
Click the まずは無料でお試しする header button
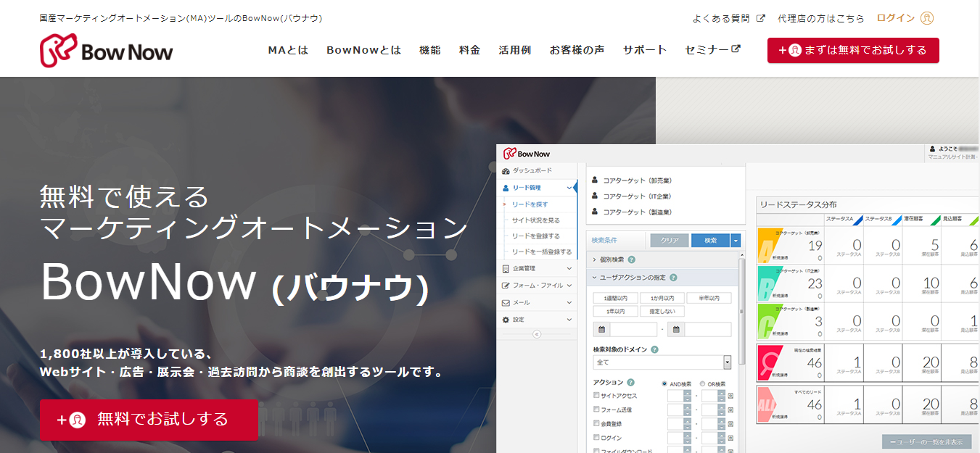tap(853, 51)
